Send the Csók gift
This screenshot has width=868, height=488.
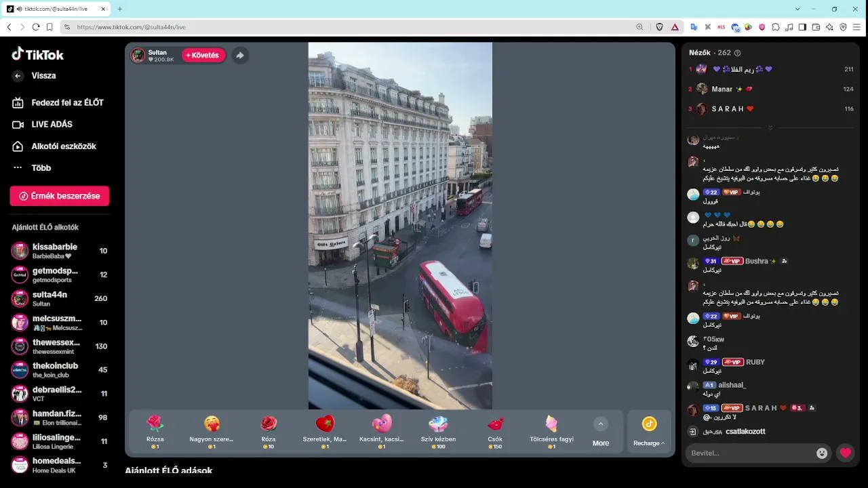pyautogui.click(x=495, y=432)
